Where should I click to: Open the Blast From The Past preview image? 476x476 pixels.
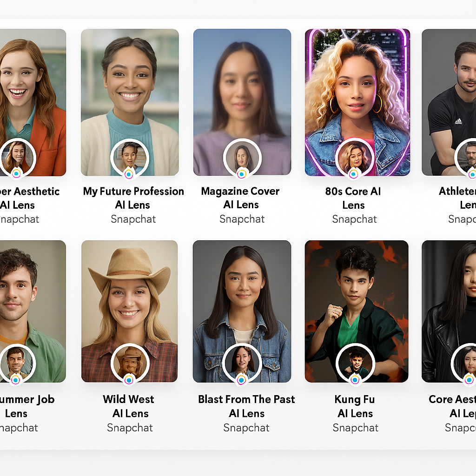(x=242, y=311)
